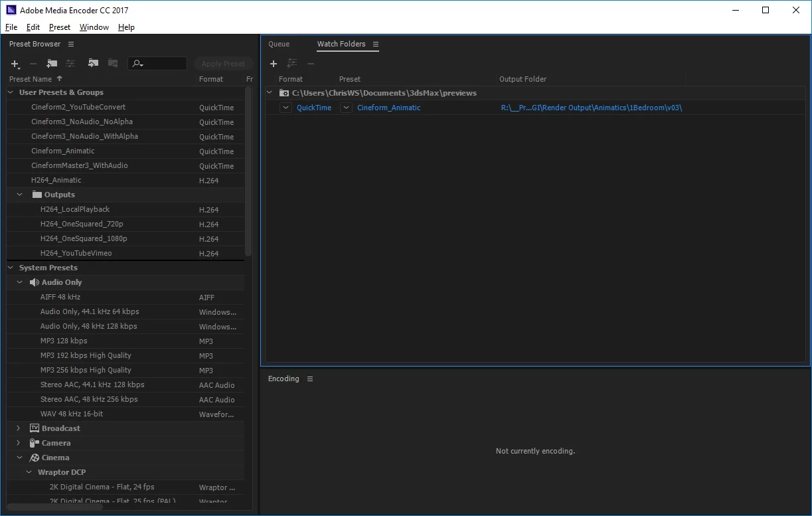Screen dimensions: 812x516
Task: Collapse the Audio Only category
Action: [20, 282]
